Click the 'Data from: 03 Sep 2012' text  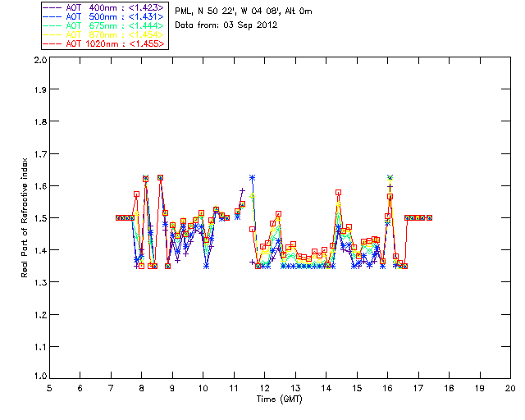tap(226, 25)
